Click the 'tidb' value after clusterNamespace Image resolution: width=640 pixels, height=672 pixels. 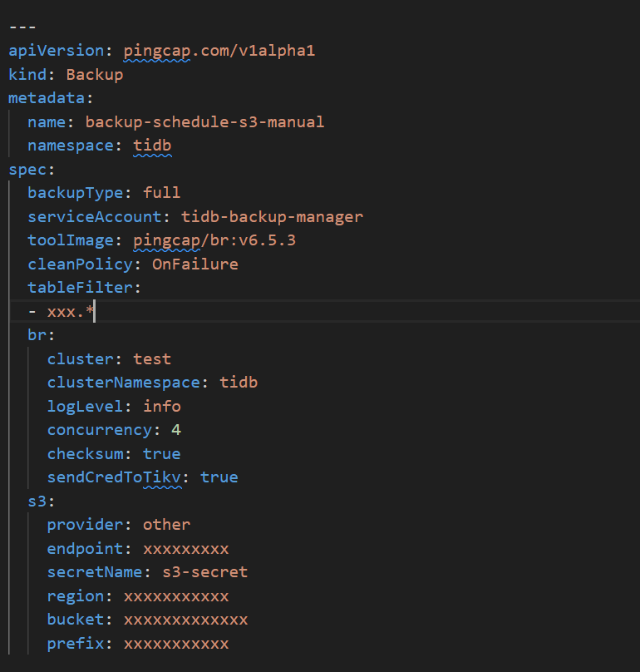239,383
